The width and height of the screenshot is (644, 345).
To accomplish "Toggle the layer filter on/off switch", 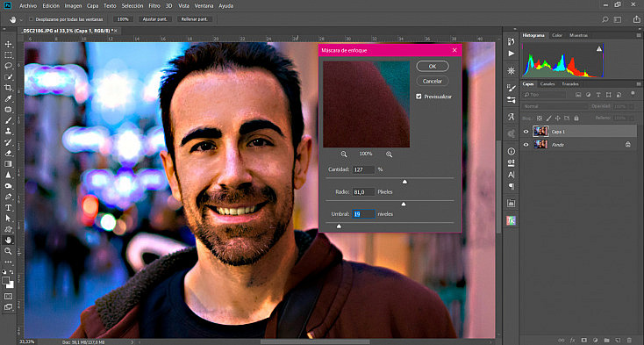I will [x=633, y=94].
